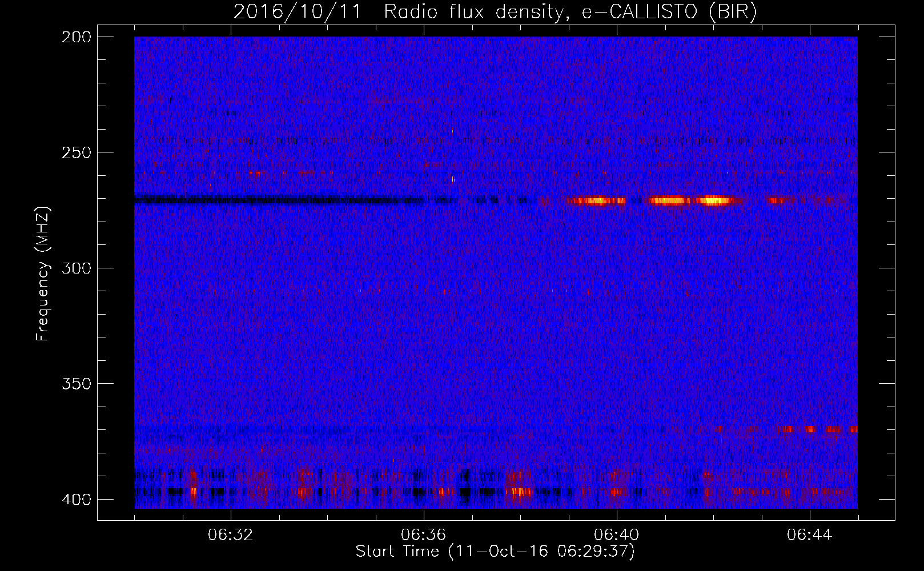The height and width of the screenshot is (571, 924).
Task: Click the 400 frequency tick label
Action: tap(76, 500)
